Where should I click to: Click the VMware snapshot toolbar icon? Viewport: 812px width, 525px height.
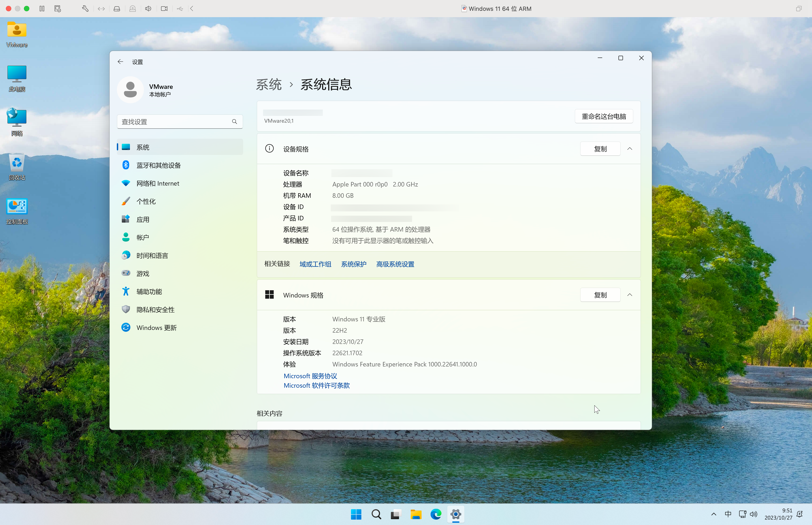tap(58, 9)
